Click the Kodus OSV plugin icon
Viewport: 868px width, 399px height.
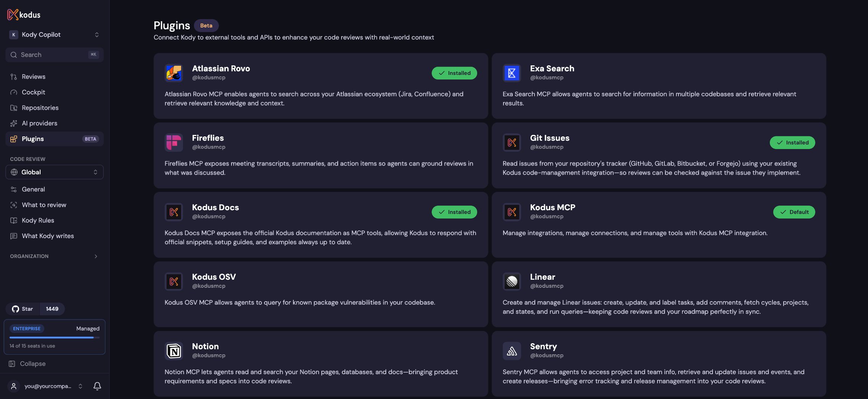tap(174, 282)
